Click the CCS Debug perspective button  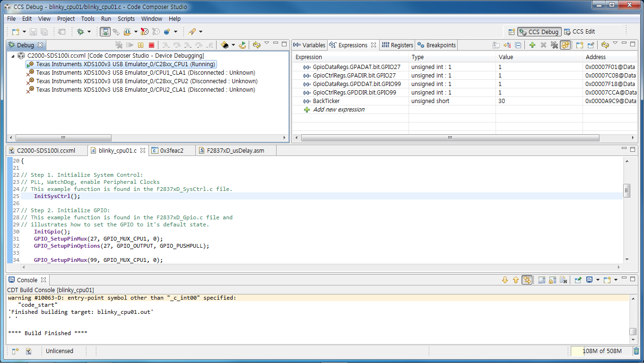click(x=540, y=32)
